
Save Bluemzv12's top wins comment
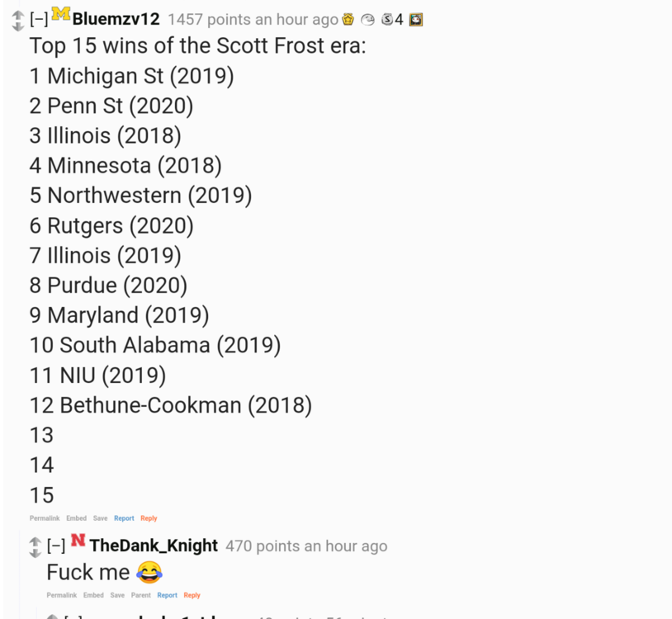pyautogui.click(x=100, y=518)
